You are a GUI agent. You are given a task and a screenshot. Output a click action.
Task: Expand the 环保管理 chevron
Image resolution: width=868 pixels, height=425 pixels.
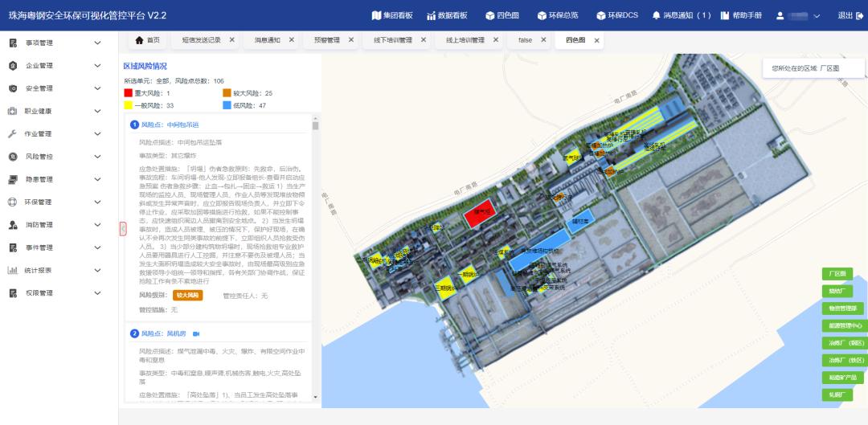click(97, 202)
